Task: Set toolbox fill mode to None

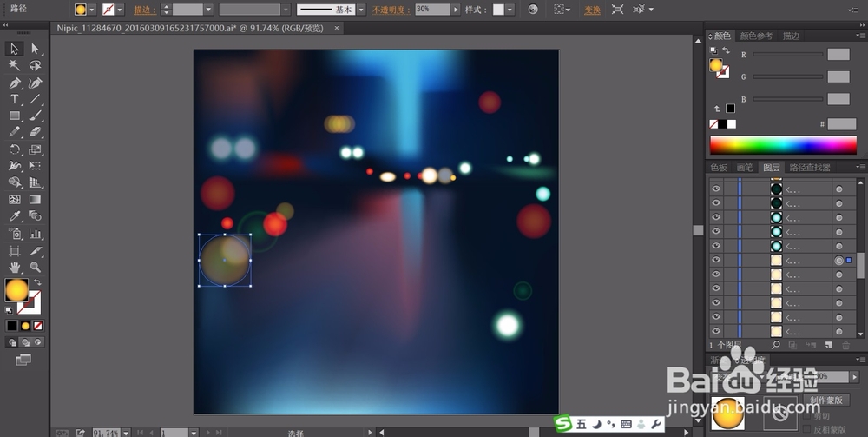Action: coord(38,326)
